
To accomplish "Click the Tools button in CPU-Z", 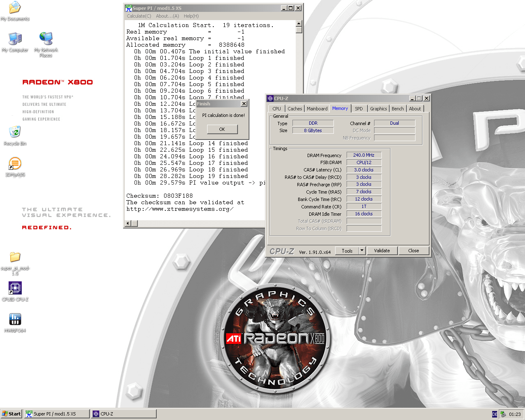I will tap(347, 251).
